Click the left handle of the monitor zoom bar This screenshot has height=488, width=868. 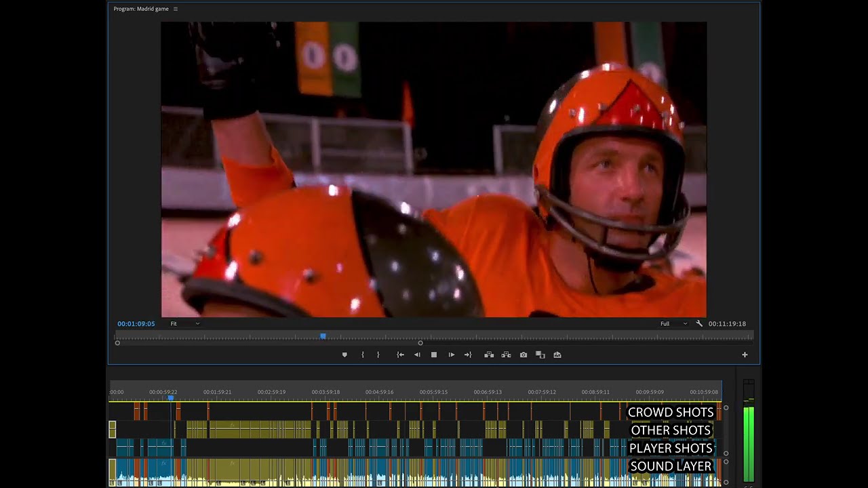pyautogui.click(x=117, y=343)
